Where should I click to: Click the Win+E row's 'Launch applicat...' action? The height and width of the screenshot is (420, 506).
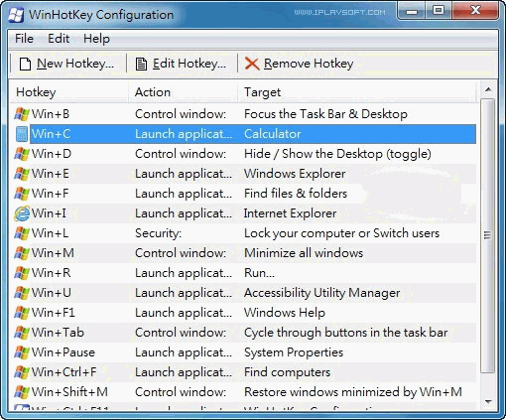pyautogui.click(x=184, y=174)
